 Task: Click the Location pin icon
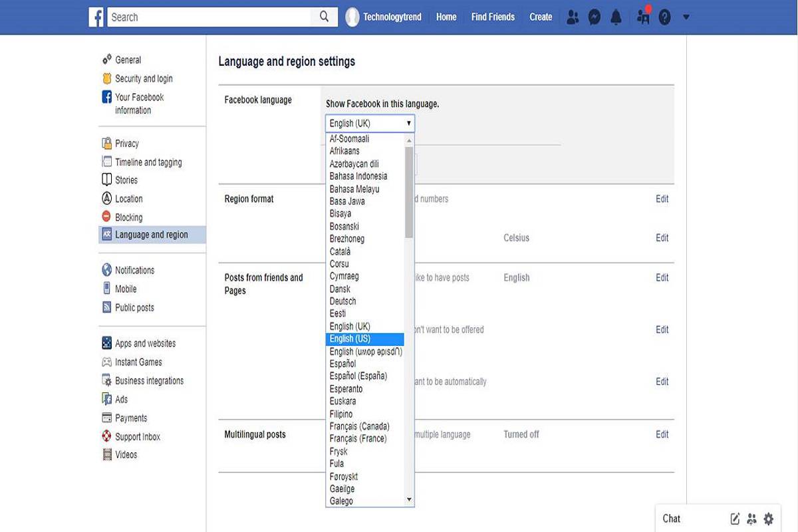tap(106, 198)
